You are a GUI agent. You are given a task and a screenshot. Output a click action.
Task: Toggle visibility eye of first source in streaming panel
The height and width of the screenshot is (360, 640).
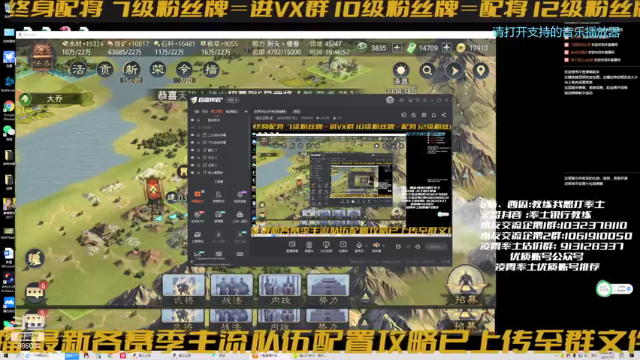pyautogui.click(x=192, y=120)
